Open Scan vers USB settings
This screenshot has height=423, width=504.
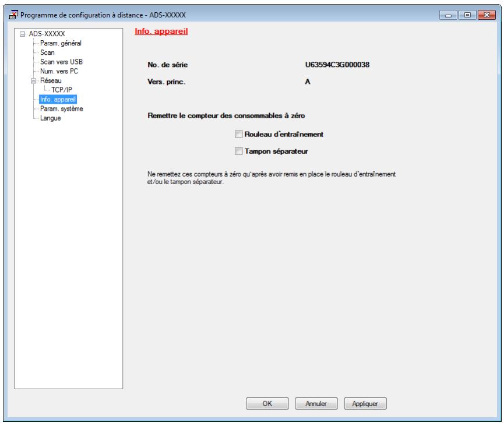tap(61, 62)
